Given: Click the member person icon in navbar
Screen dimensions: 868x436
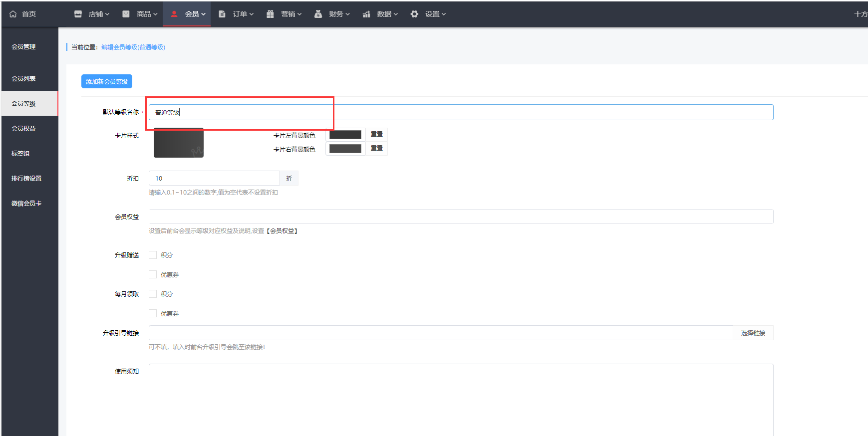Looking at the screenshot, I should (x=174, y=14).
